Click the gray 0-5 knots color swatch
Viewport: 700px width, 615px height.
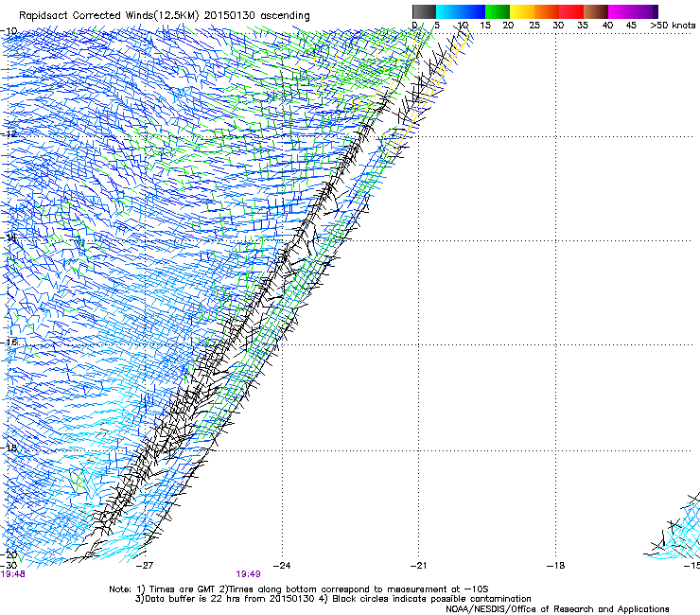pyautogui.click(x=424, y=11)
